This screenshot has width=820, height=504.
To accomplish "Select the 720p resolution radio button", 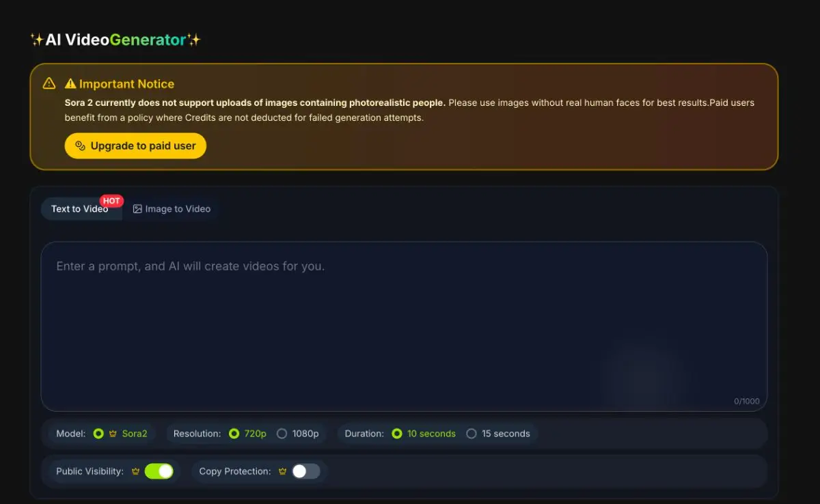I will pos(234,434).
